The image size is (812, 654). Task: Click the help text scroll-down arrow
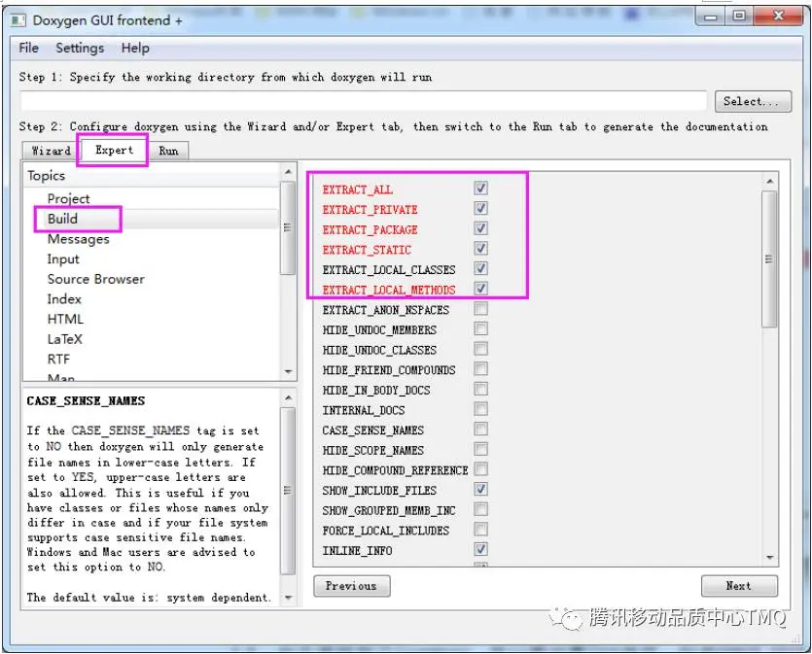289,598
